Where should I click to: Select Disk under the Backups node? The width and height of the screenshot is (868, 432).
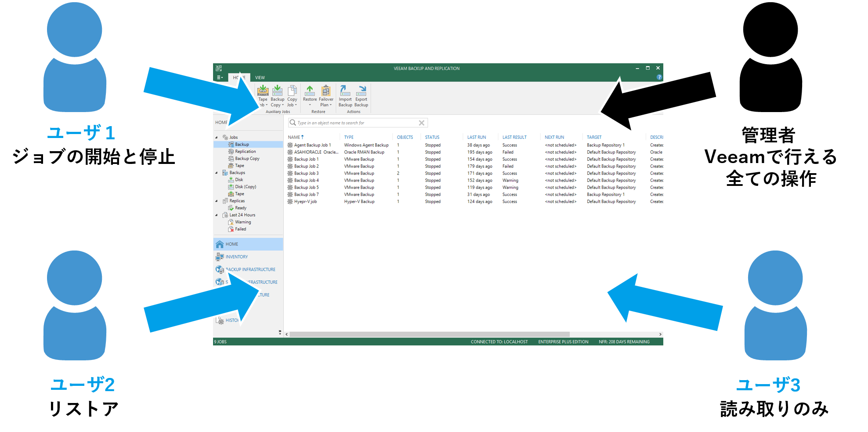pyautogui.click(x=239, y=180)
